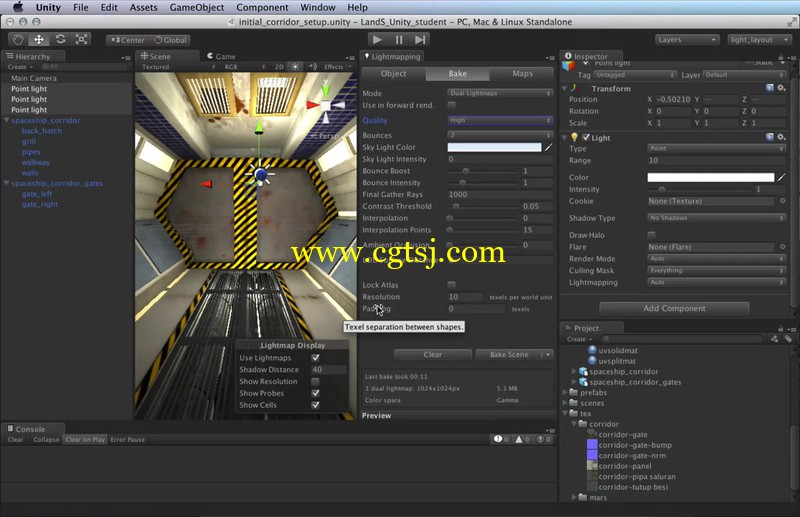Select the Scale tool in toolbar
800x517 pixels.
pos(81,39)
